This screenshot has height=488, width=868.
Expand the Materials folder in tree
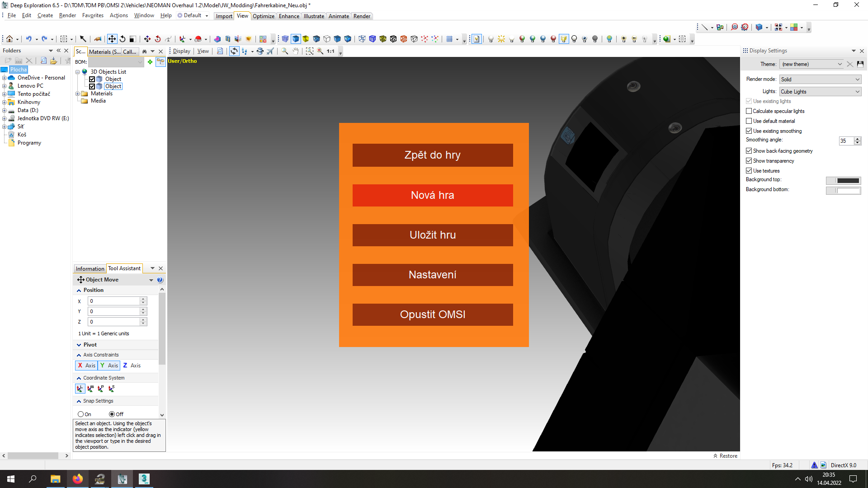click(77, 94)
